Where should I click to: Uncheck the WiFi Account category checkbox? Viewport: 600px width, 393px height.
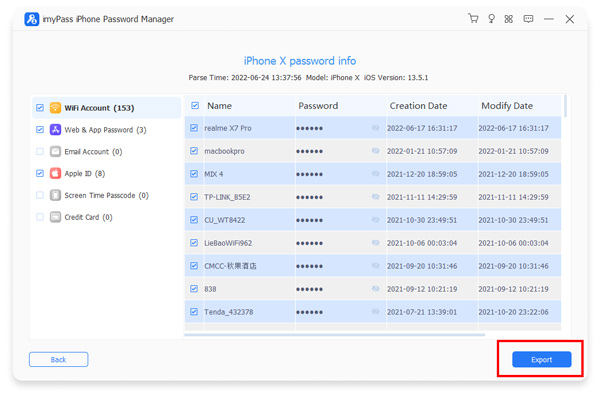(x=40, y=108)
